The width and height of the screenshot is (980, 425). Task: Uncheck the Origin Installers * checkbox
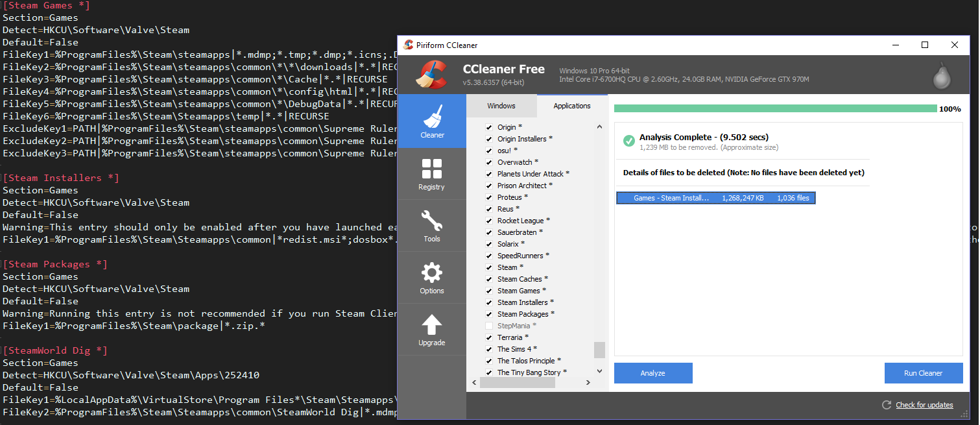point(489,139)
